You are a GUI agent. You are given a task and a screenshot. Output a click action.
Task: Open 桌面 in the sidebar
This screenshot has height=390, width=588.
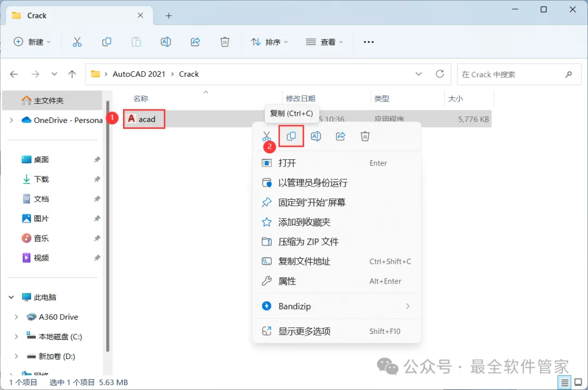coord(35,159)
